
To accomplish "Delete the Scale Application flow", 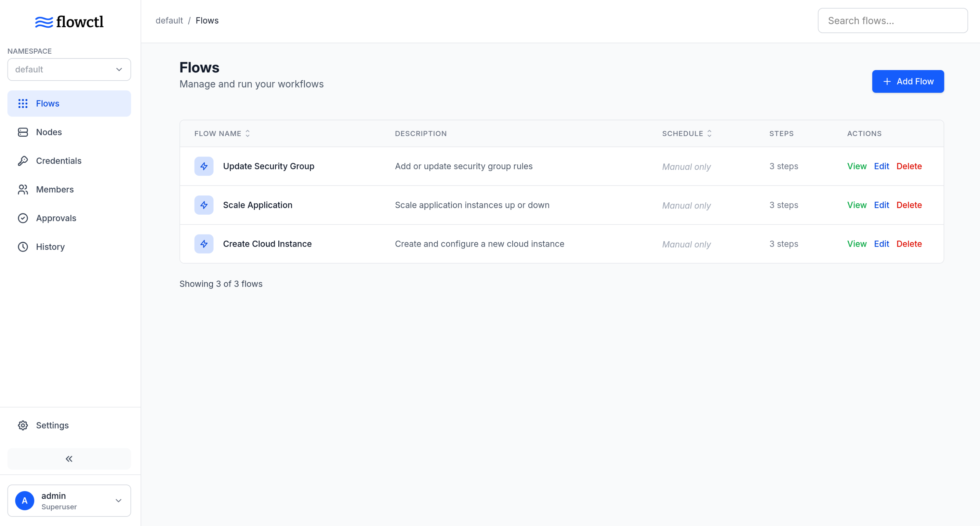I will pos(909,205).
